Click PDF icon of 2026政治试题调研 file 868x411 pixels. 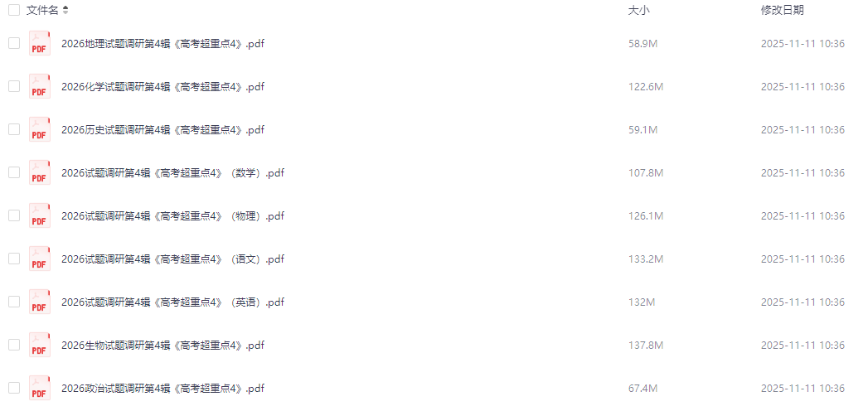coord(39,389)
